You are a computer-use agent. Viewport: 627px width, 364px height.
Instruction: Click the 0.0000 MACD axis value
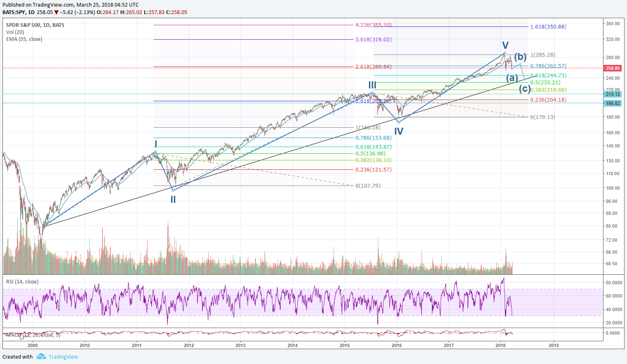click(x=613, y=333)
